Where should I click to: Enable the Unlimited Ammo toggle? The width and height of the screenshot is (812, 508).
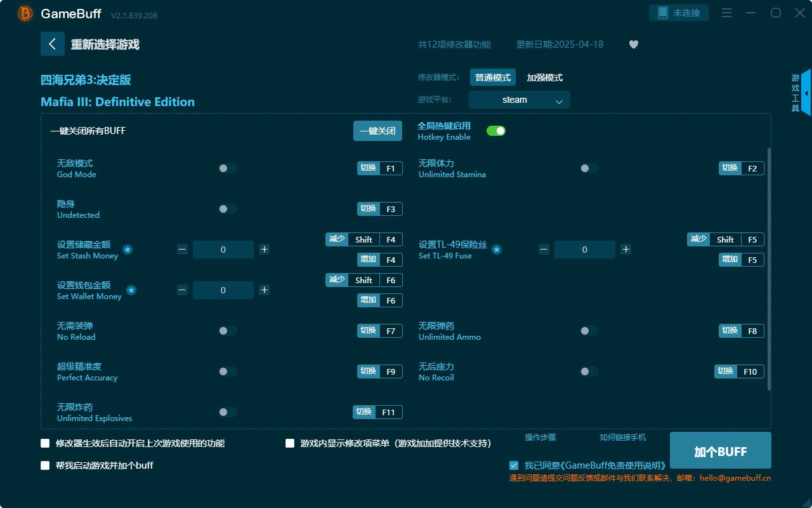pos(589,331)
